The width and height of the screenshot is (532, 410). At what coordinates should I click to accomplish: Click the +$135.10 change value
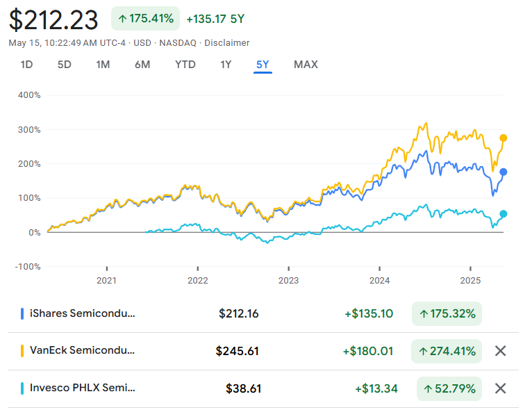coord(369,313)
